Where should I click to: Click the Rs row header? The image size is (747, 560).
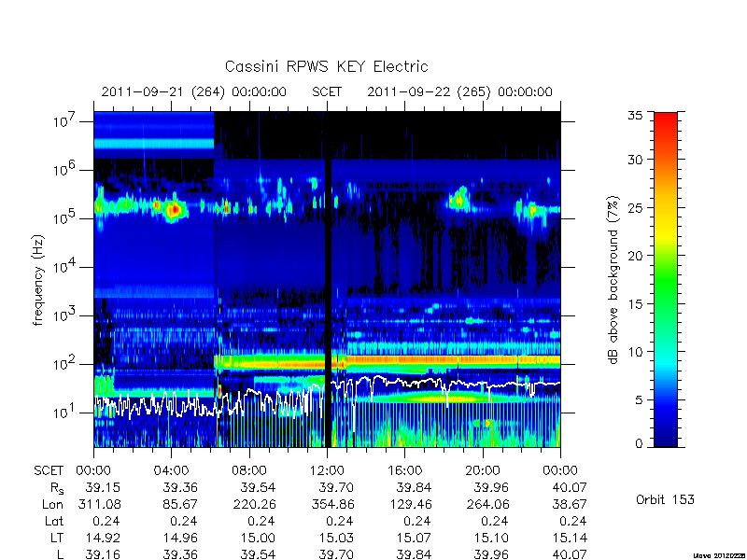57,488
